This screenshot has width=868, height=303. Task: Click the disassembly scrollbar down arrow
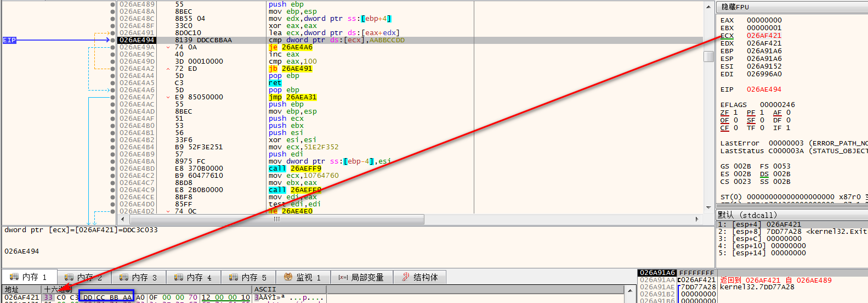click(708, 207)
